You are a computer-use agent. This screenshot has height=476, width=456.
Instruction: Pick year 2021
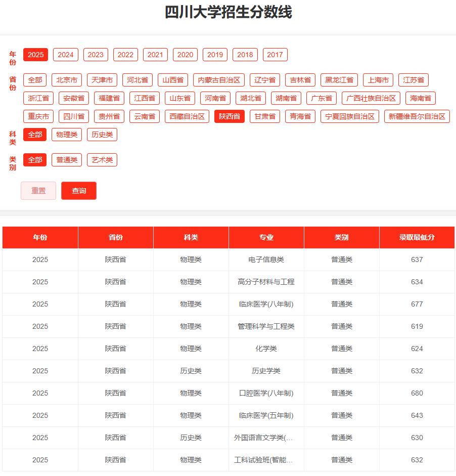pos(155,55)
